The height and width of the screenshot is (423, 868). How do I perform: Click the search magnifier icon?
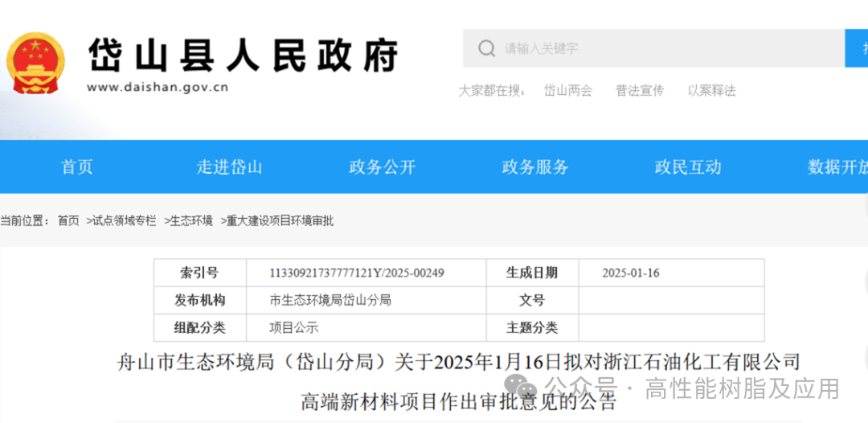[x=486, y=48]
